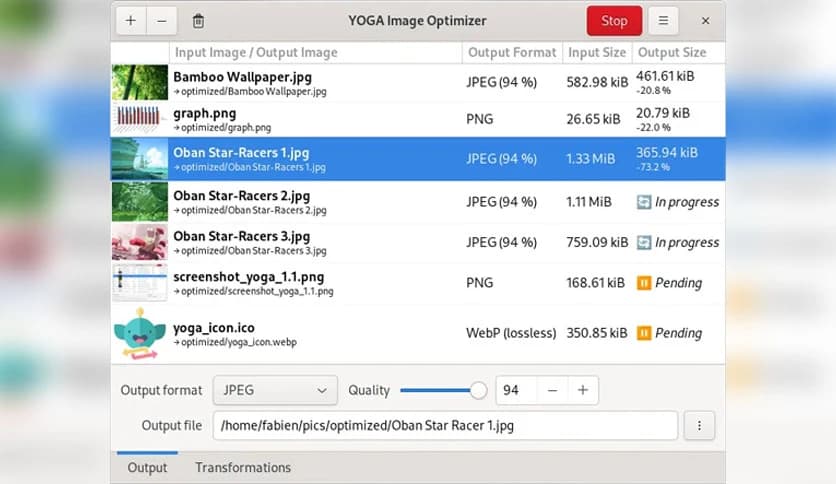Click the 365.94 kiB output size value

click(x=666, y=152)
